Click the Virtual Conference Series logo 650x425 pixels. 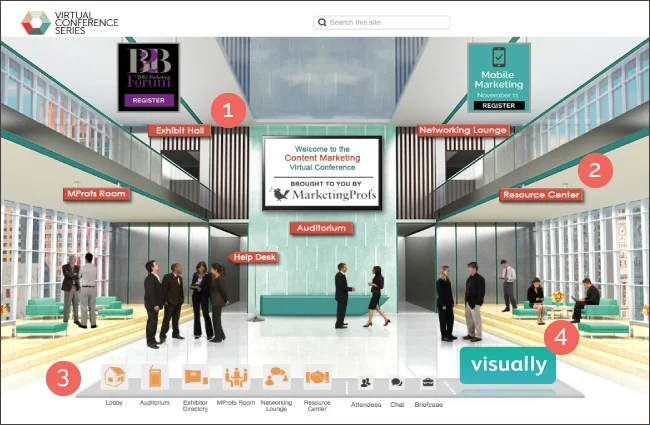(70, 22)
